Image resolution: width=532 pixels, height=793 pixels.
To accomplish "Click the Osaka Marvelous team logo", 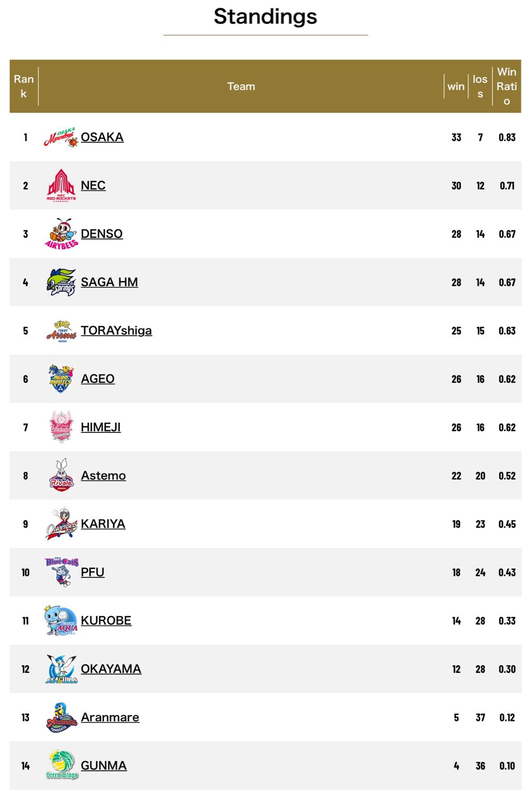I will point(61,137).
